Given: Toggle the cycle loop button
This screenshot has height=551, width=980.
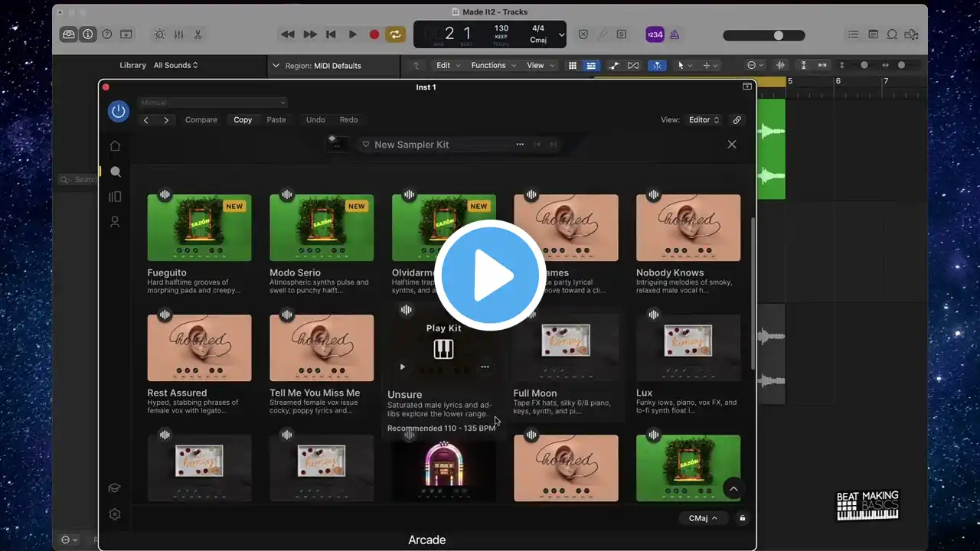Looking at the screenshot, I should tap(395, 34).
